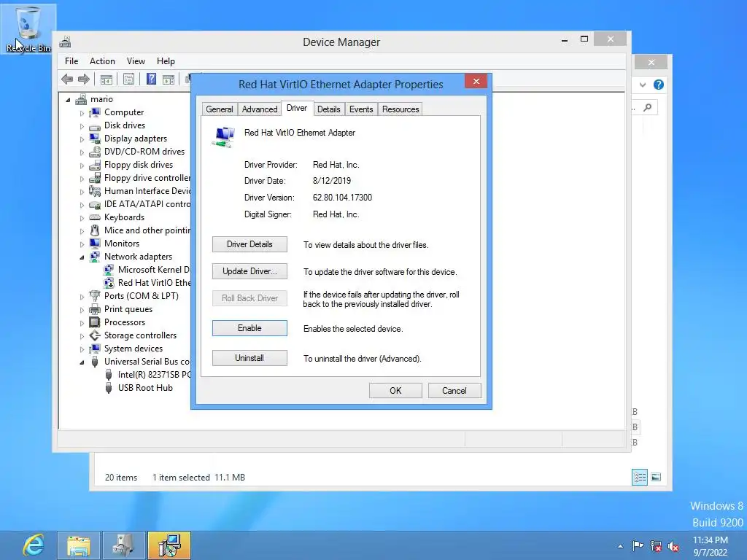Click the Driver Details button
747x560 pixels.
(x=249, y=244)
